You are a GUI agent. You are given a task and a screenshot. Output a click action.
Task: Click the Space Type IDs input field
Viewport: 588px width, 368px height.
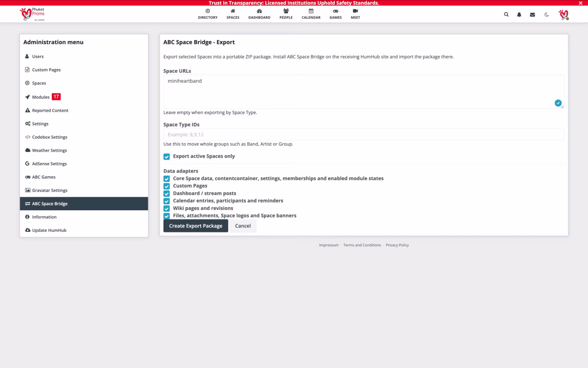364,134
